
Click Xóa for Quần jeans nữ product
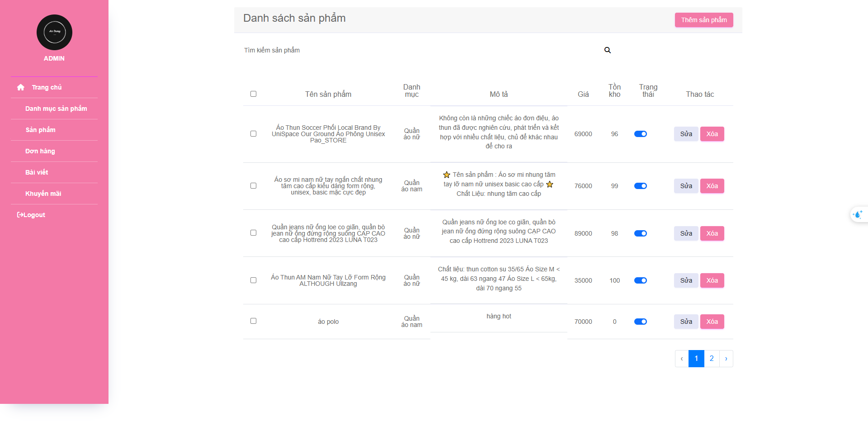coord(712,233)
